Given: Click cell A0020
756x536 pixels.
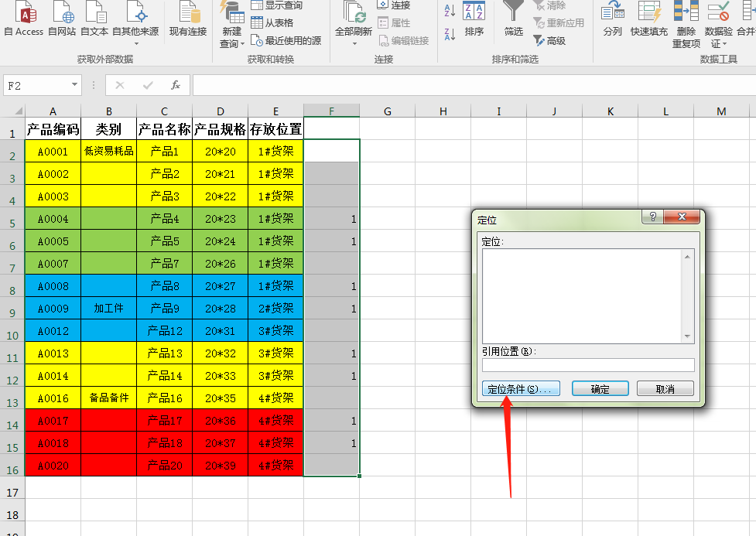Looking at the screenshot, I should click(x=53, y=466).
